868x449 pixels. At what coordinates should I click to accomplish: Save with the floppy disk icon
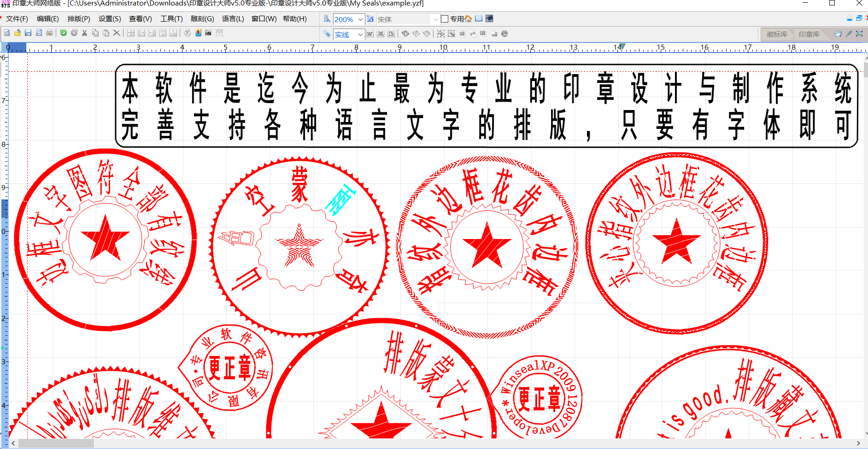(28, 33)
